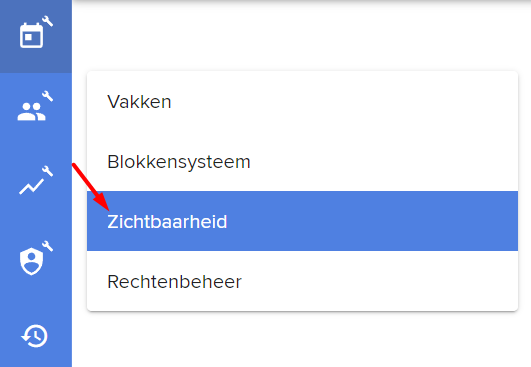
Task: Click the wrench badge on the calendar icon
Action: 47,21
